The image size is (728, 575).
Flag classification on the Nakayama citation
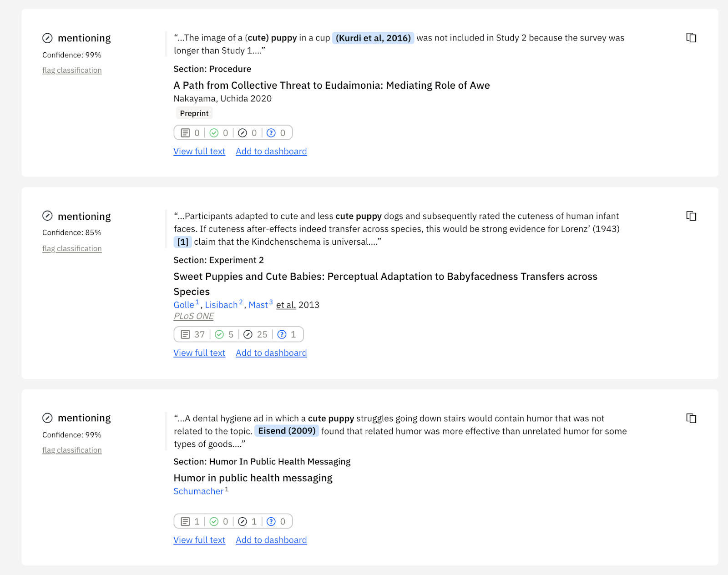72,70
